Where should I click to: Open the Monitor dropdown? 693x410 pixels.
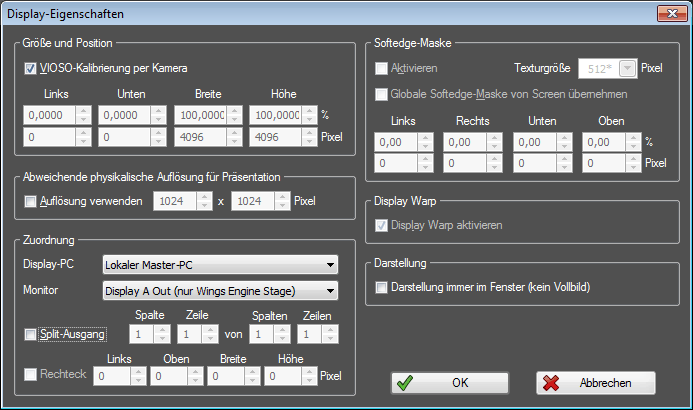point(220,291)
